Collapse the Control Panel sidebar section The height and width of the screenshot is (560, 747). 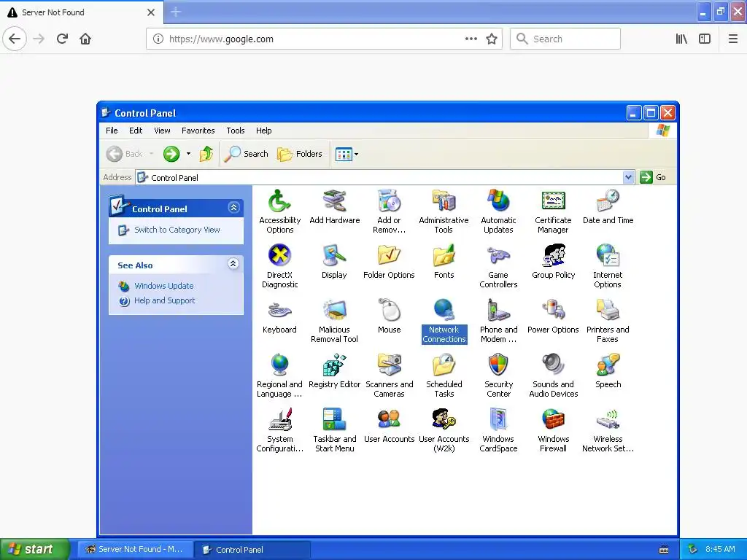233,208
